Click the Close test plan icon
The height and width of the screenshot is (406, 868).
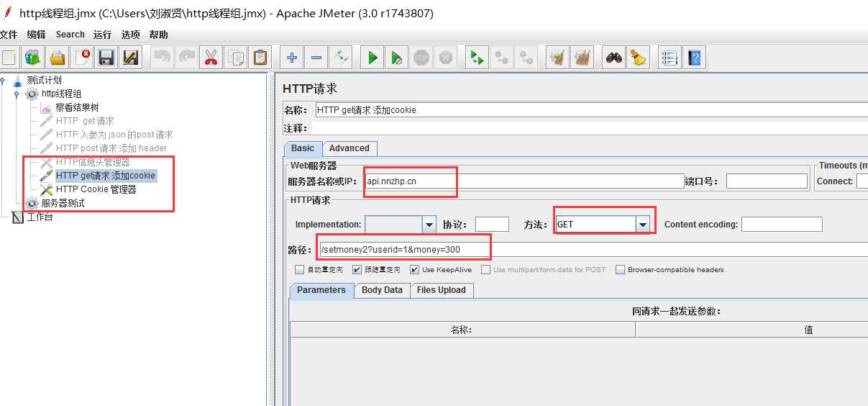82,58
